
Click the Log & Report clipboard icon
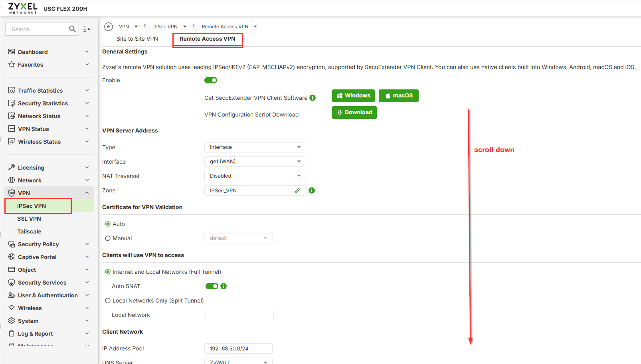pyautogui.click(x=12, y=334)
